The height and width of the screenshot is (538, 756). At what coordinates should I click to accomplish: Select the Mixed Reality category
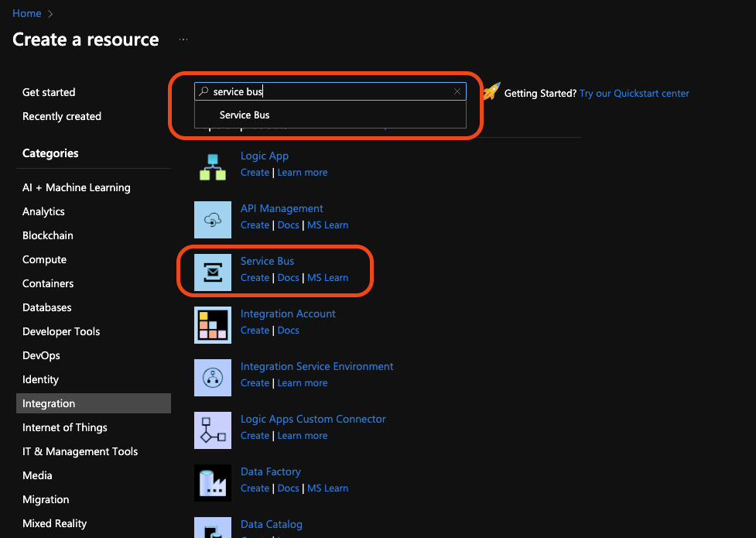tap(54, 523)
